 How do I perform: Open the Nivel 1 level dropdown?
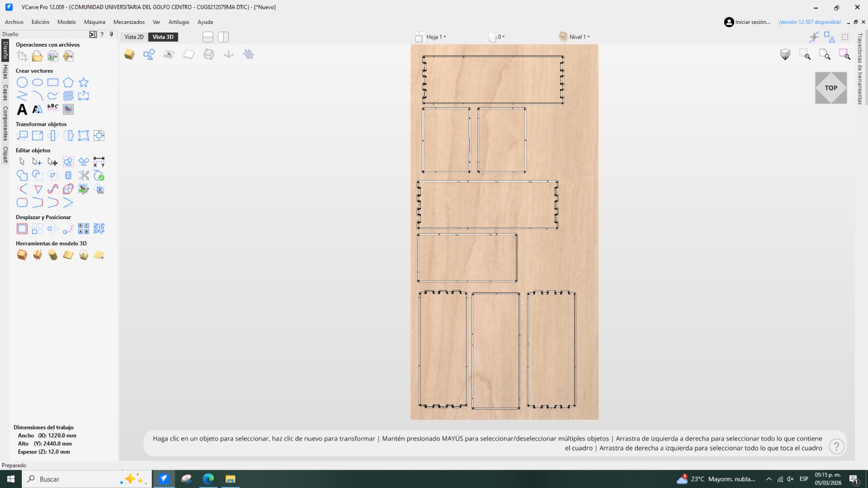(579, 37)
